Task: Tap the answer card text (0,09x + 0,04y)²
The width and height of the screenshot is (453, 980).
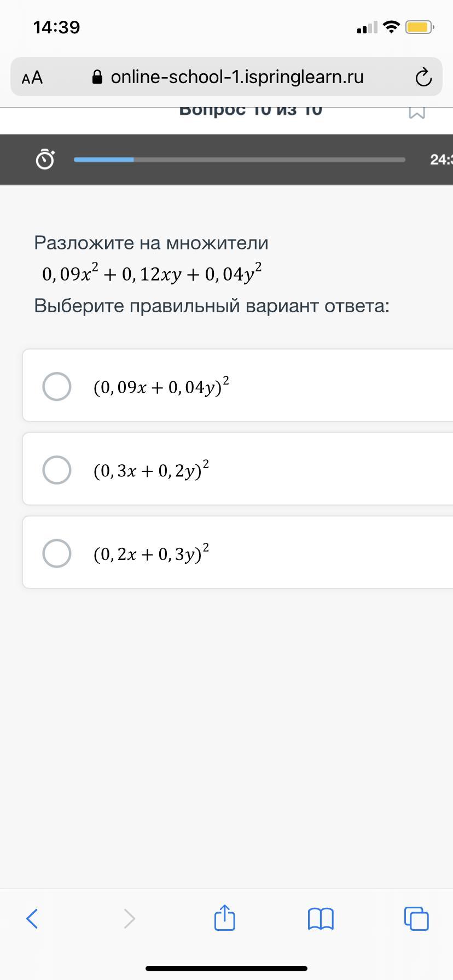Action: 161,386
